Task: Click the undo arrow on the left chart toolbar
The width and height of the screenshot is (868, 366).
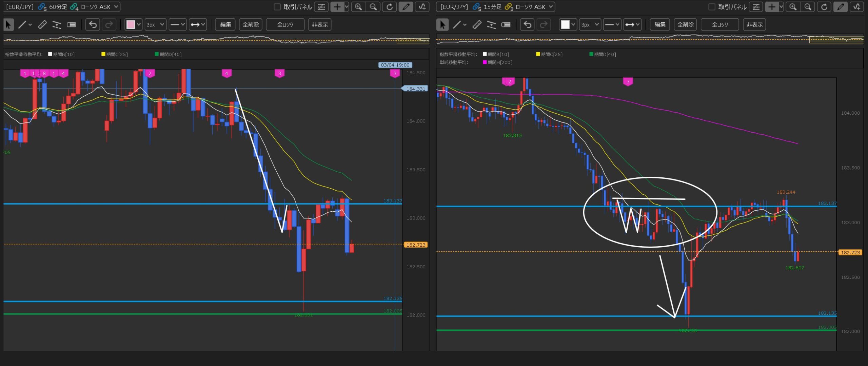Action: [x=93, y=24]
